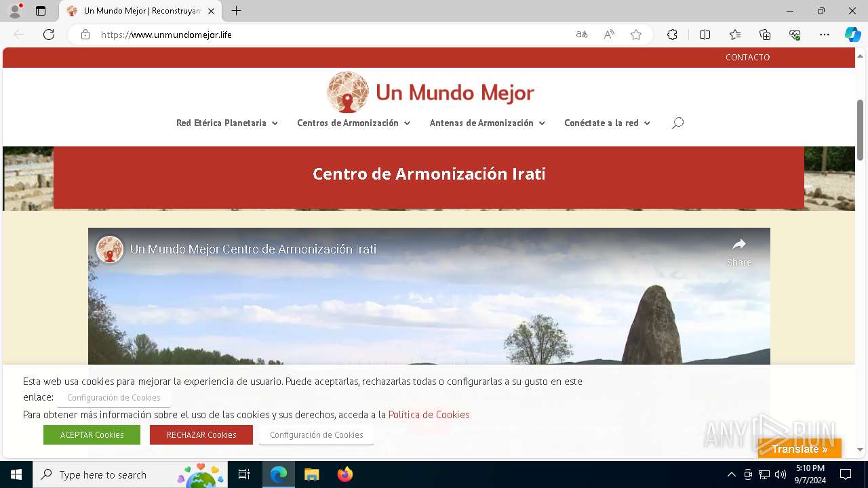Click the network tray icon

pos(764,474)
